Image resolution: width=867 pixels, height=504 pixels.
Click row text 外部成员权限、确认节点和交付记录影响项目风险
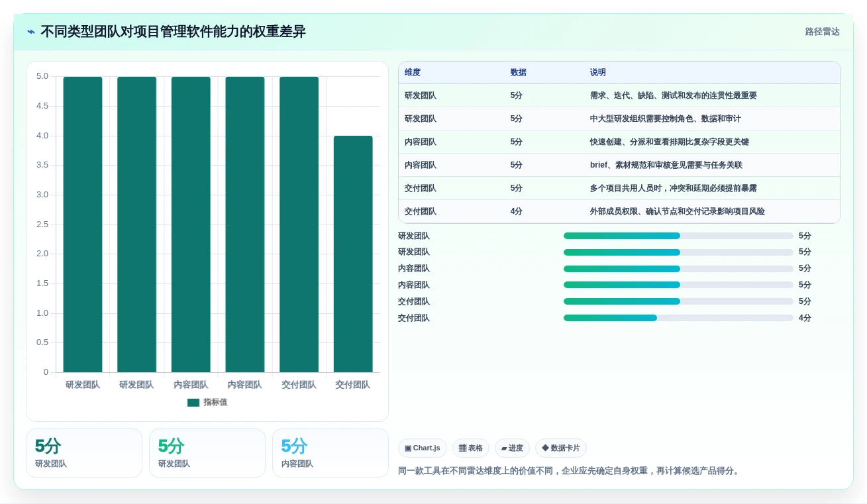[678, 211]
